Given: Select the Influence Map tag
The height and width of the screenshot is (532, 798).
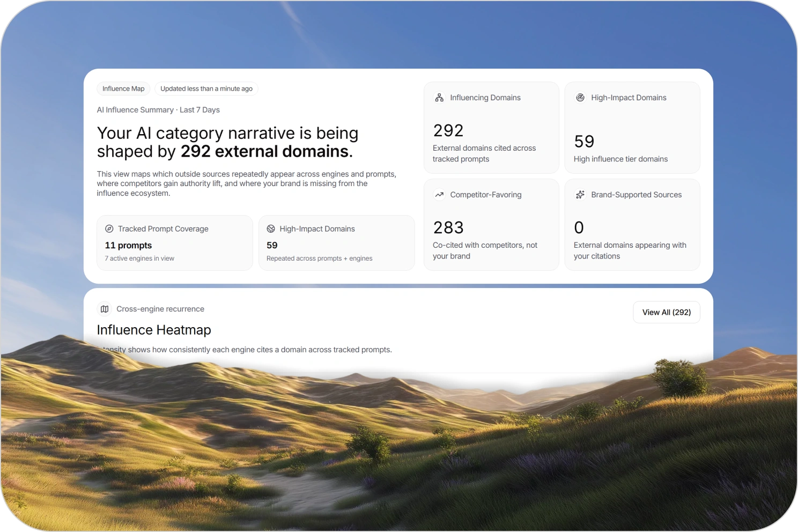Looking at the screenshot, I should click(x=123, y=88).
